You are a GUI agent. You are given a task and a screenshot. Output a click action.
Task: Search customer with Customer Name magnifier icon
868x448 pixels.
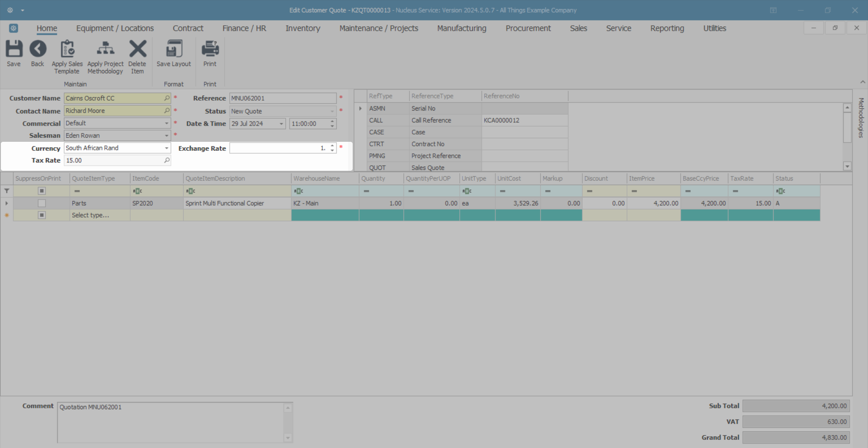(x=167, y=98)
